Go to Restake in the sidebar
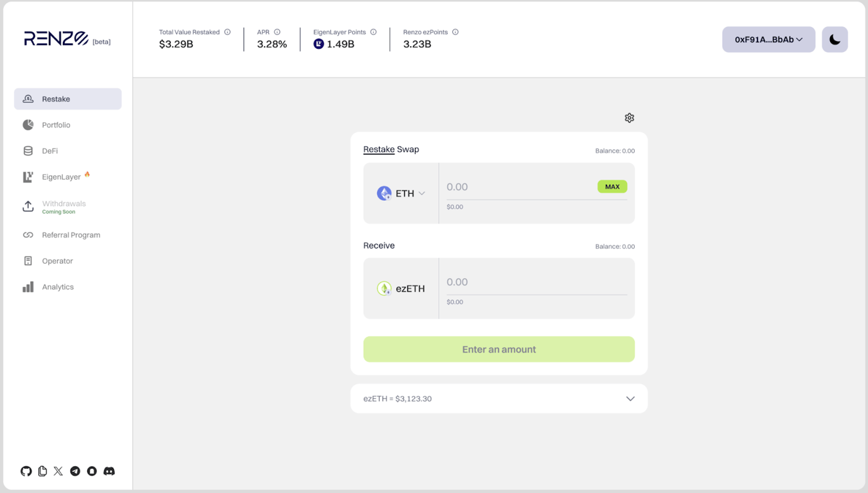The width and height of the screenshot is (868, 493). pos(68,99)
